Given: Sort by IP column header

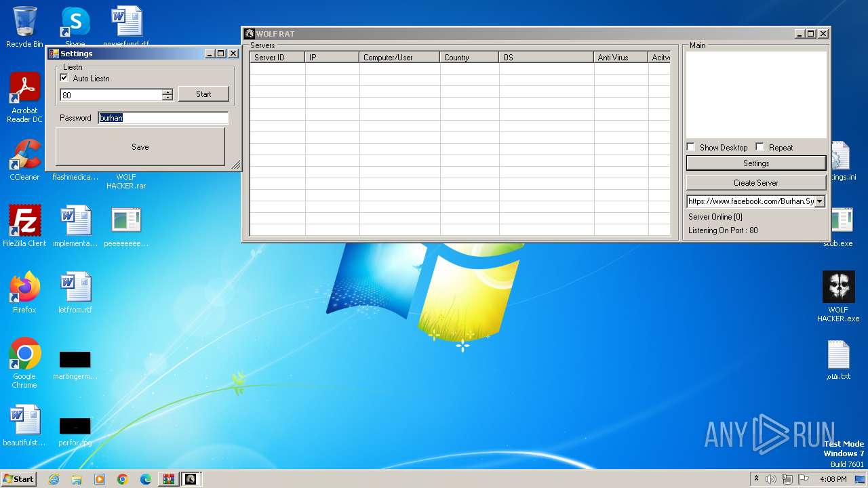Looking at the screenshot, I should (332, 58).
